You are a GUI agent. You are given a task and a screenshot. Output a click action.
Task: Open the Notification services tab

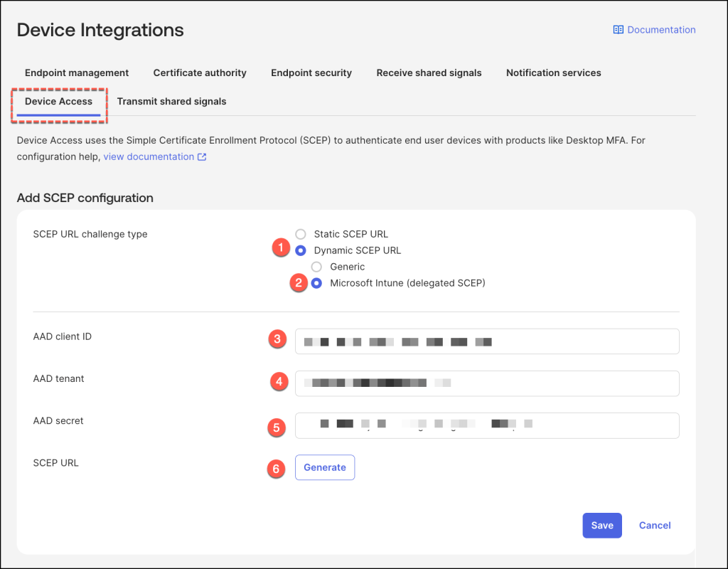click(x=553, y=73)
